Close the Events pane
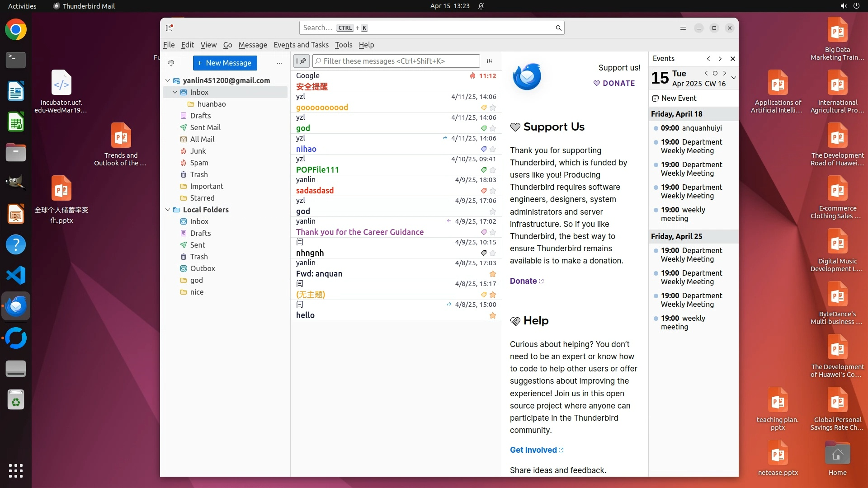The height and width of the screenshot is (488, 868). point(733,59)
